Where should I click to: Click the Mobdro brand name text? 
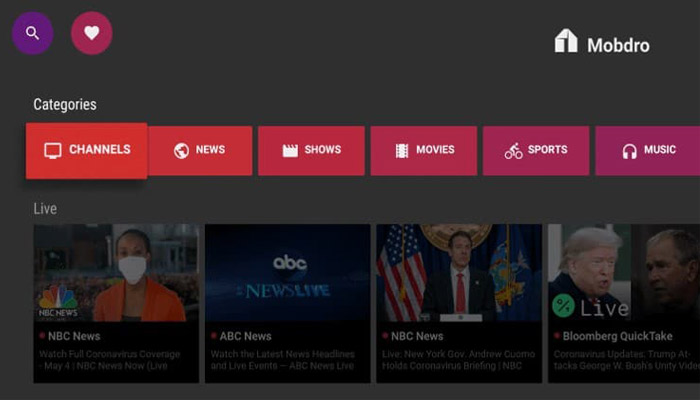pyautogui.click(x=618, y=45)
